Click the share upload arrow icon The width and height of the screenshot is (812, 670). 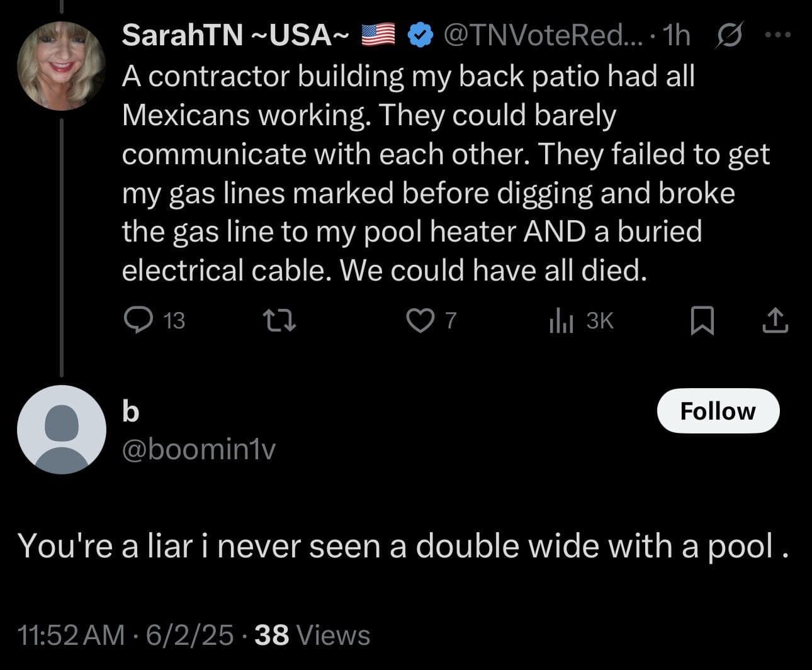coord(775,321)
